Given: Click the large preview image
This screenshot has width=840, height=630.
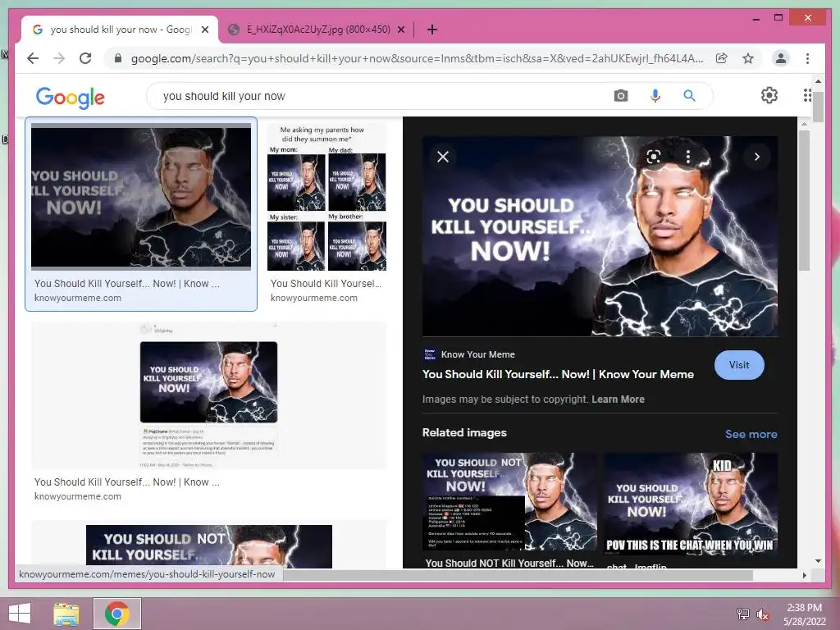Looking at the screenshot, I should [600, 236].
